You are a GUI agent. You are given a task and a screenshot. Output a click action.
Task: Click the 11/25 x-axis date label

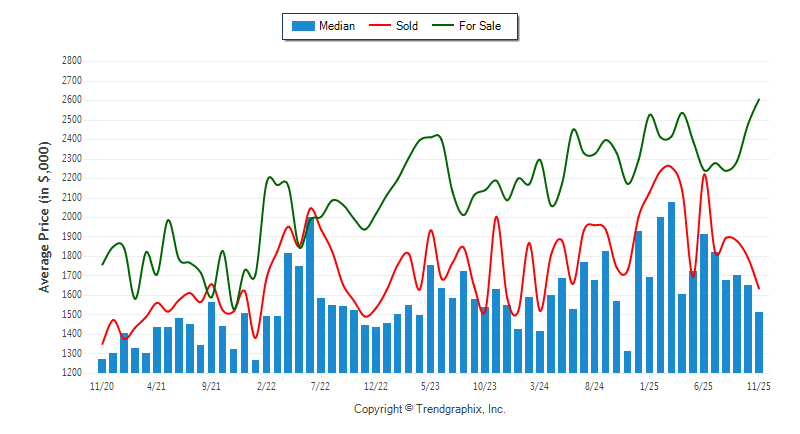click(759, 385)
